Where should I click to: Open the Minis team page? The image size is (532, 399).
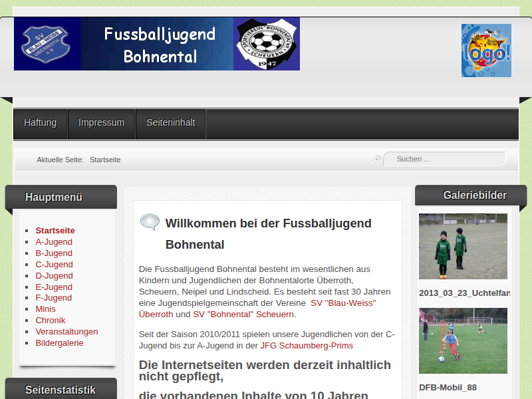point(45,309)
